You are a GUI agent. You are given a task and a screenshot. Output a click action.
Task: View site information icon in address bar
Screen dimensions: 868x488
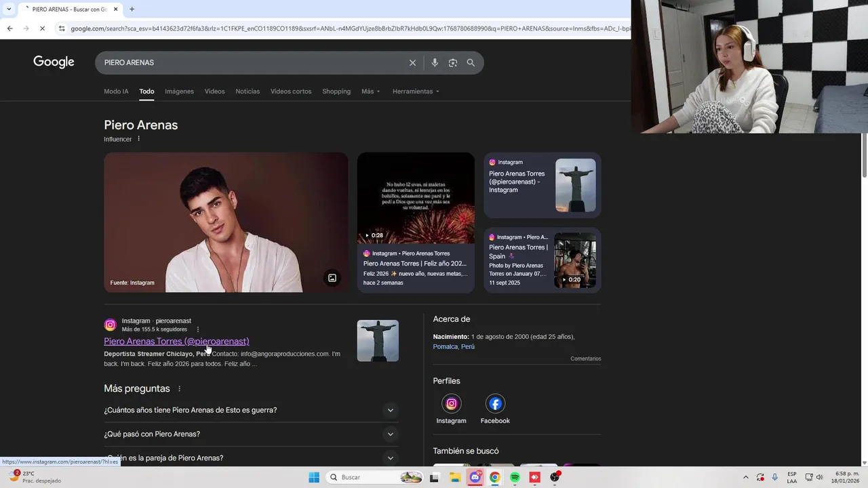(x=61, y=28)
